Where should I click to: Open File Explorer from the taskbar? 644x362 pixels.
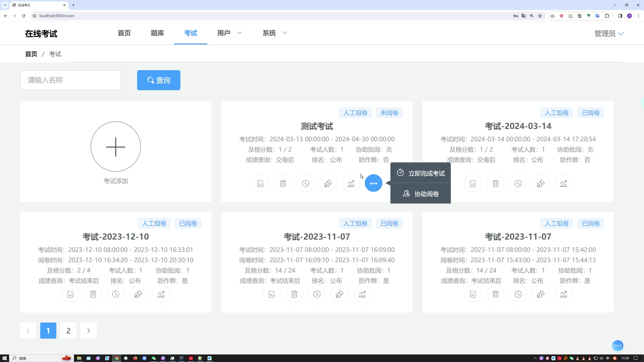[x=79, y=358]
